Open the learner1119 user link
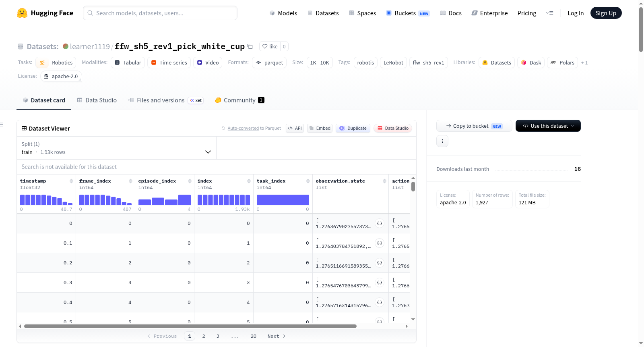 tap(90, 46)
